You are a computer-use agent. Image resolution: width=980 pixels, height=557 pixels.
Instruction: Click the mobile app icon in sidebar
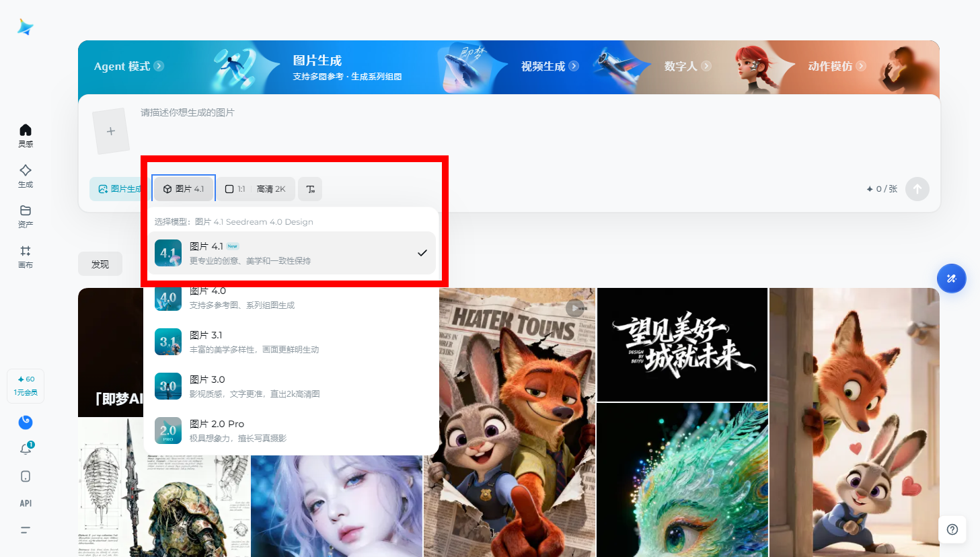tap(26, 476)
